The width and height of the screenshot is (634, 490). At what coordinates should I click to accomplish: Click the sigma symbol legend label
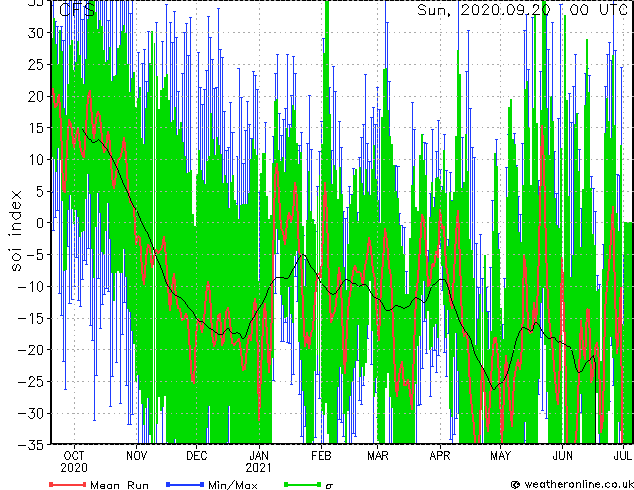pos(329,486)
